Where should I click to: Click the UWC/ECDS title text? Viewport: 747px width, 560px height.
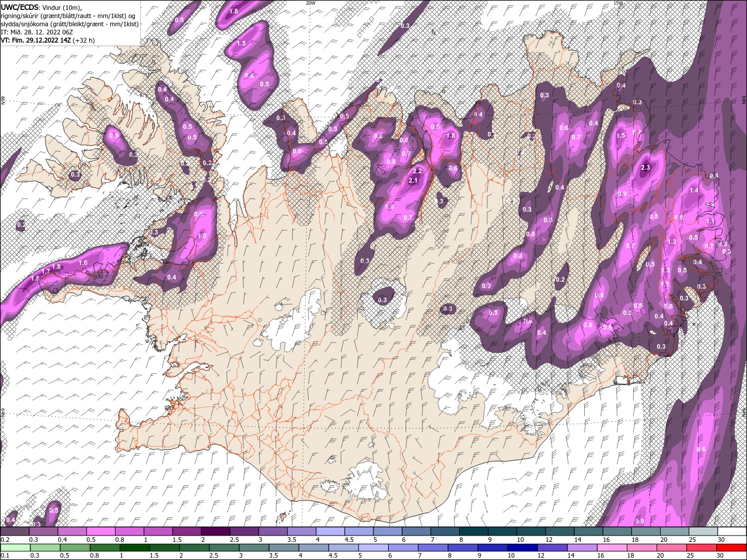click(x=19, y=6)
